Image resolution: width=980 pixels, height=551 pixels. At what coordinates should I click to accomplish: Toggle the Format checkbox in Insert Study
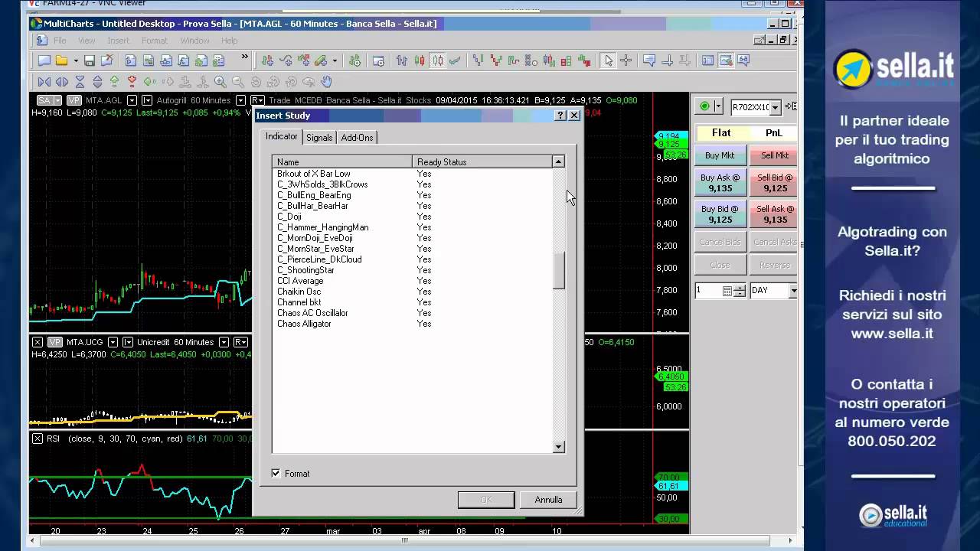pyautogui.click(x=276, y=474)
